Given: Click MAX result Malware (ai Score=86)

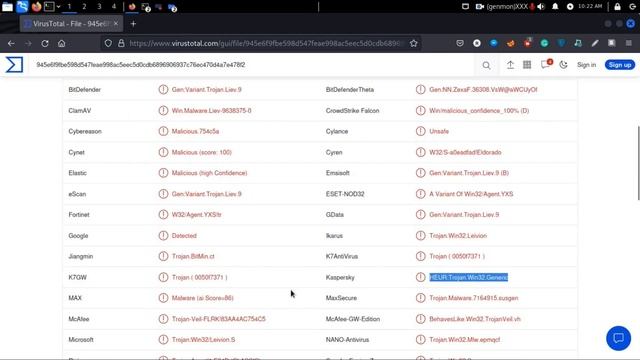Looking at the screenshot, I should [x=202, y=298].
